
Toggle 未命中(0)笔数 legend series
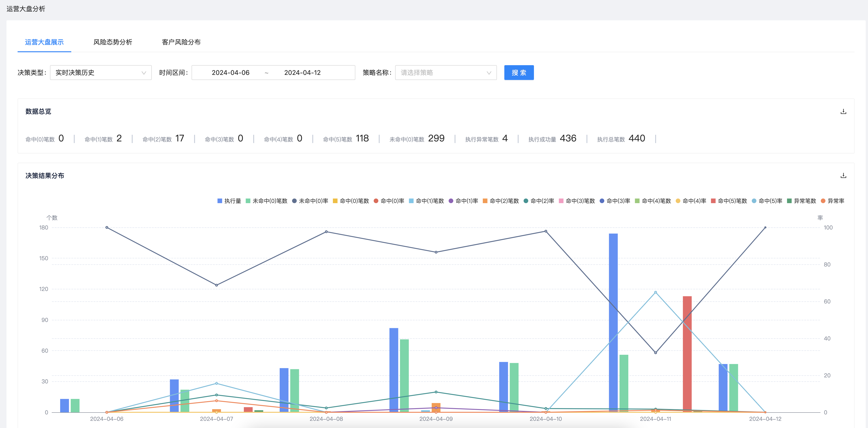pyautogui.click(x=267, y=201)
